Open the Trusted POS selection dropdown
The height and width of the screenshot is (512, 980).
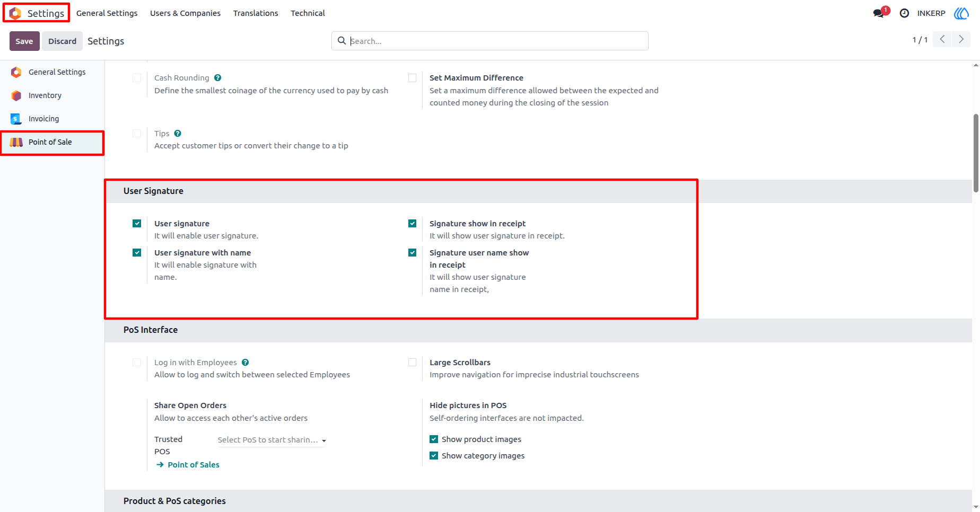(x=272, y=440)
